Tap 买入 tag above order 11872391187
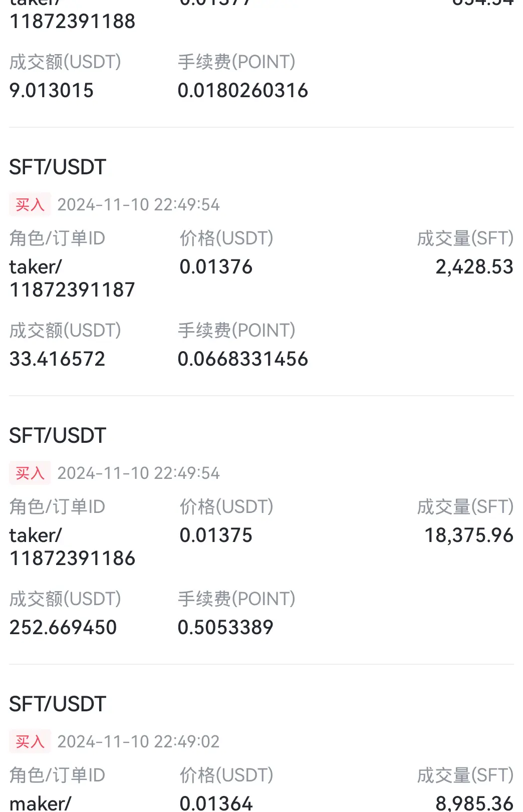Viewport: 523px width, 812px height. click(30, 204)
